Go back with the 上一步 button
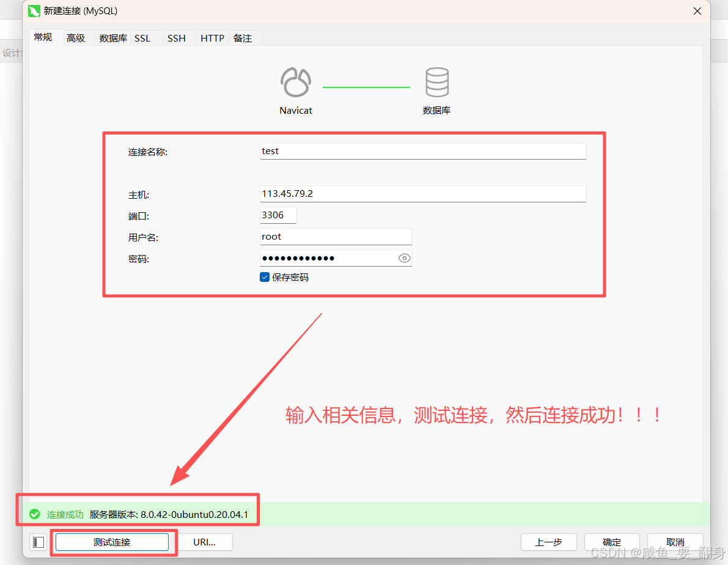 [549, 542]
